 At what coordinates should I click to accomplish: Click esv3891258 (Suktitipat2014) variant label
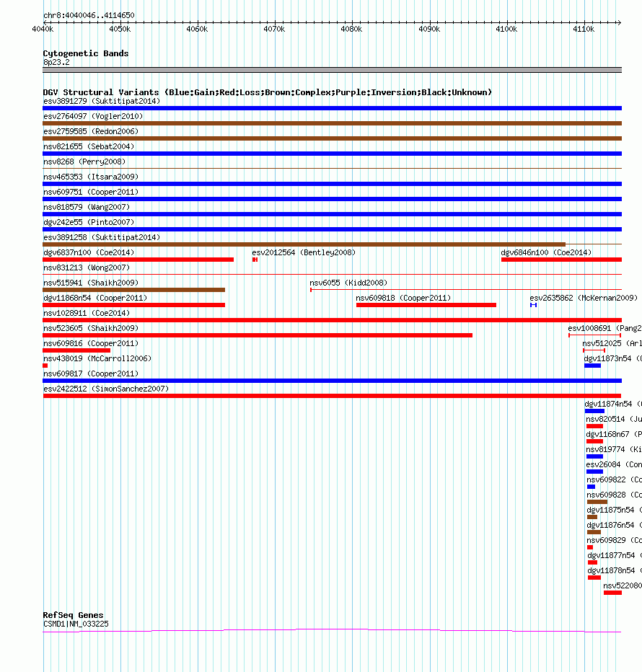tap(102, 237)
